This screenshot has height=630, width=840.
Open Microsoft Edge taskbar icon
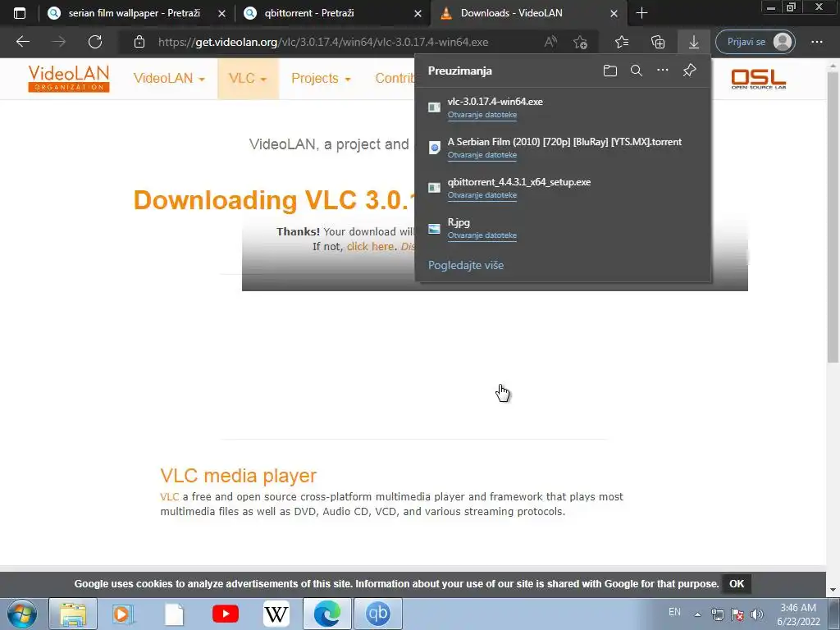pos(327,614)
